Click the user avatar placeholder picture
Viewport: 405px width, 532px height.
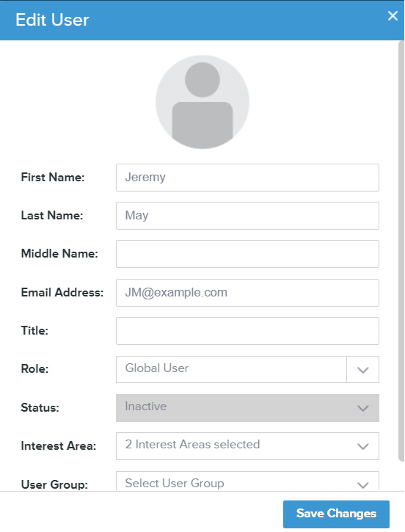202,102
